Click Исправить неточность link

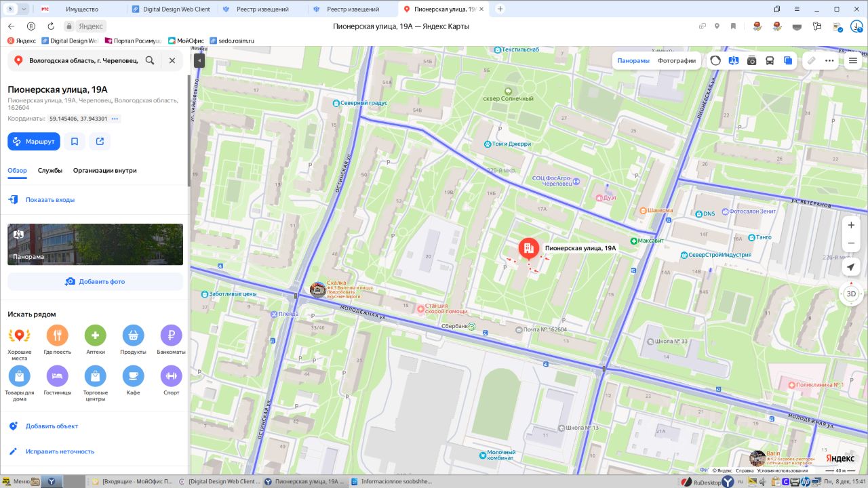click(x=60, y=451)
